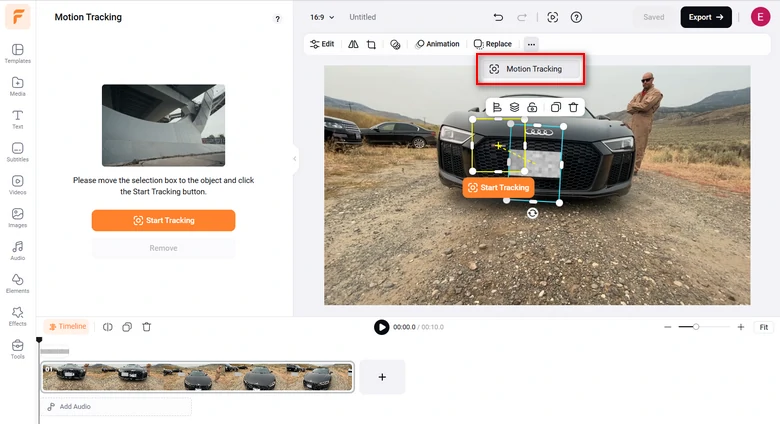Screen dimensions: 780x424
Task: Open the Videos sidebar panel
Action: [17, 185]
